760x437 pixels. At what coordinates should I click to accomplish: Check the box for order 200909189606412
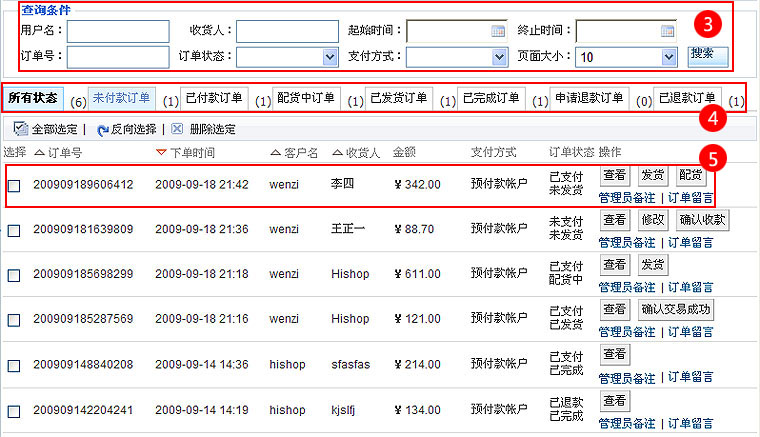click(14, 186)
